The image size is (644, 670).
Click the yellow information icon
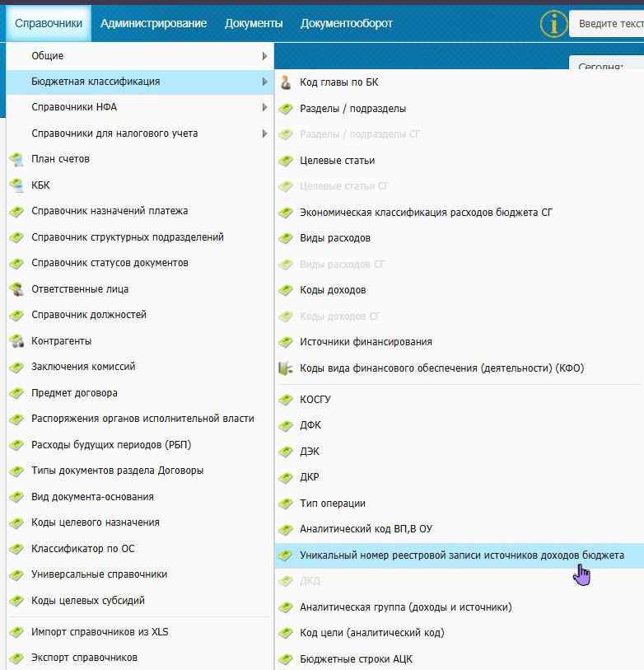click(x=553, y=24)
